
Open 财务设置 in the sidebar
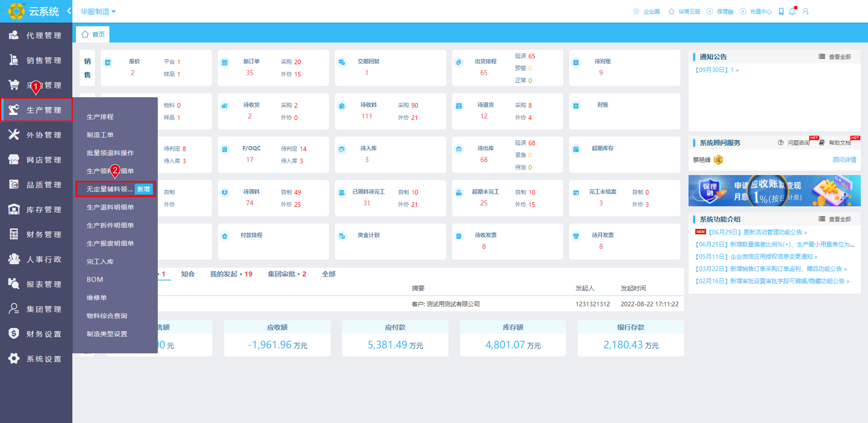pos(36,334)
